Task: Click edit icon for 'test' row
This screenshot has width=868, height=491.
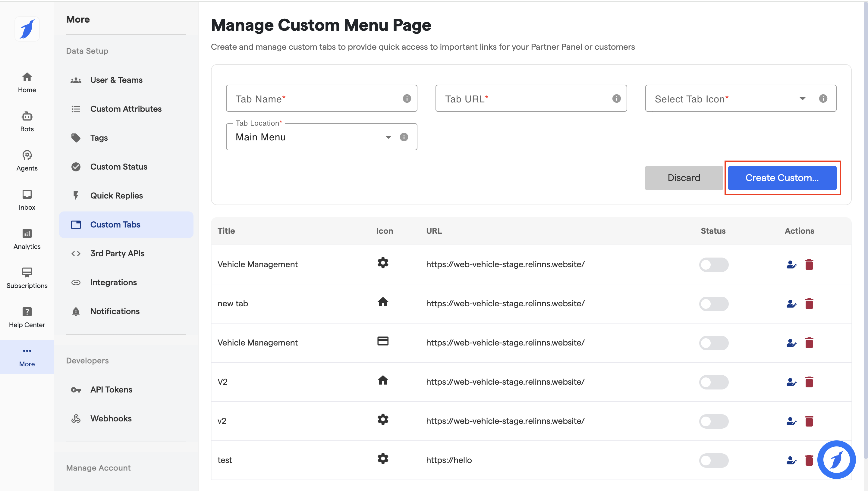Action: point(791,460)
